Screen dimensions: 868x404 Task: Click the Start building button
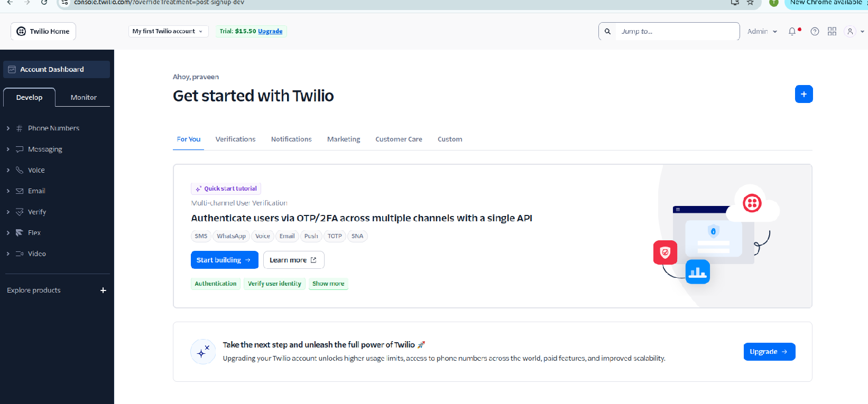[224, 260]
